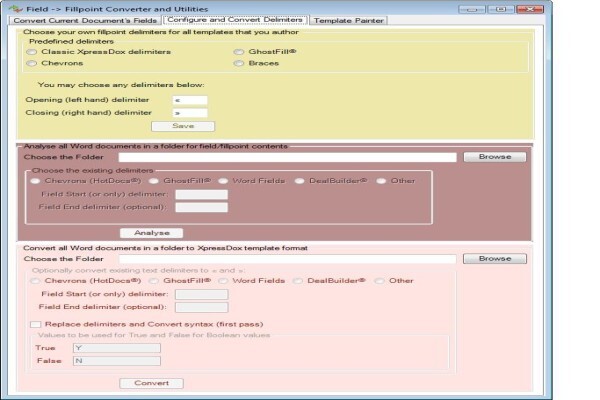Viewport: 600px width, 400px height.
Task: Click Field Start delimiter box in Convert section
Action: pos(202,294)
